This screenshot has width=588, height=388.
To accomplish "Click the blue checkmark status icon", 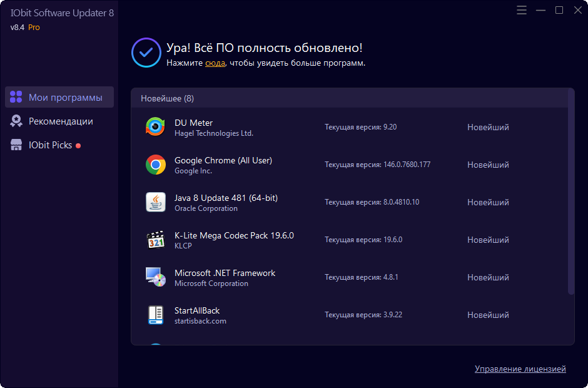I will pos(146,53).
